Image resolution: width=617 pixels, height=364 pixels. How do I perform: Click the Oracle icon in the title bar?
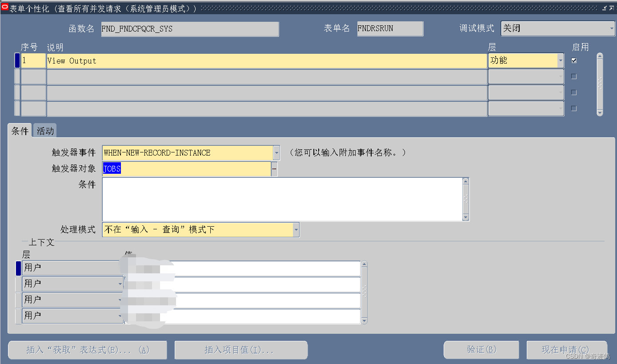[5, 8]
